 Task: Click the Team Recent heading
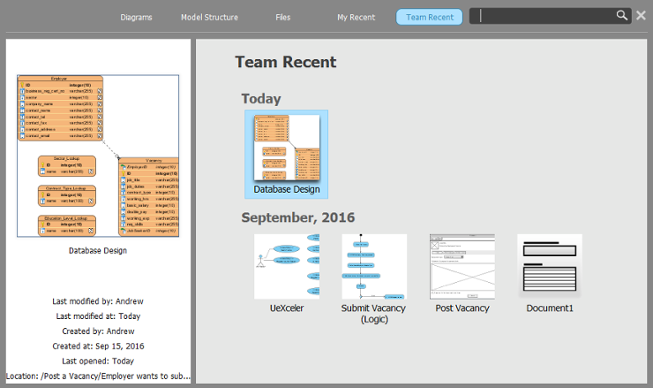click(x=286, y=62)
